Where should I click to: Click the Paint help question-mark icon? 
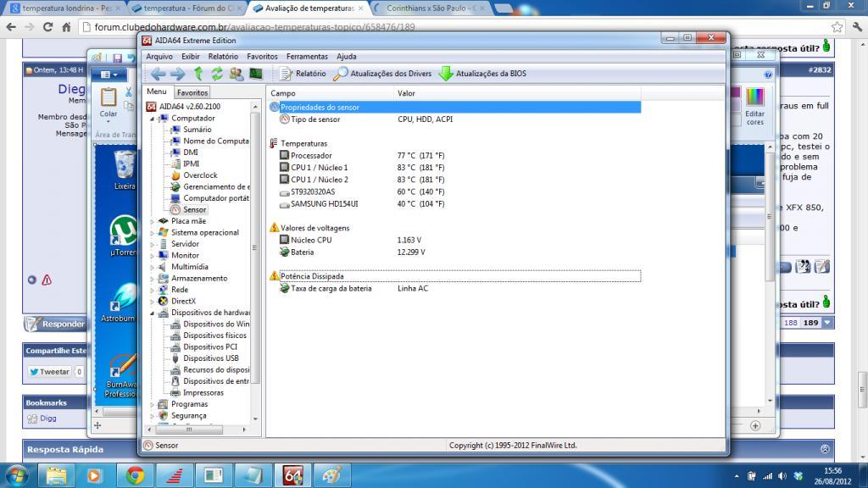point(768,75)
